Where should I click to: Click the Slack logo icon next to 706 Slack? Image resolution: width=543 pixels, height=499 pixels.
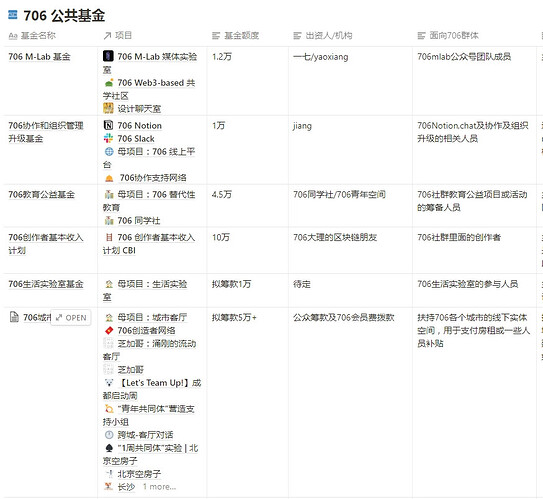click(108, 138)
